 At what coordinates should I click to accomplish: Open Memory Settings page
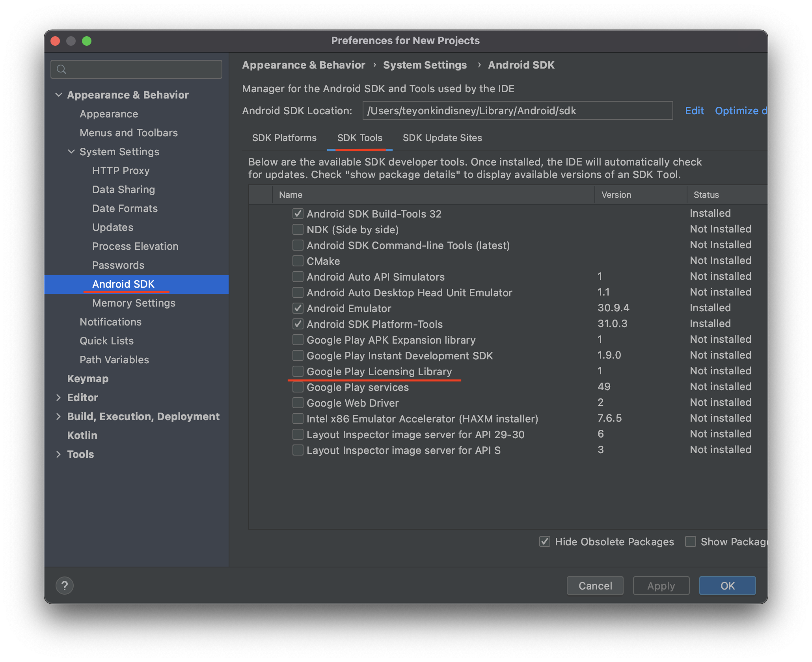coord(134,303)
